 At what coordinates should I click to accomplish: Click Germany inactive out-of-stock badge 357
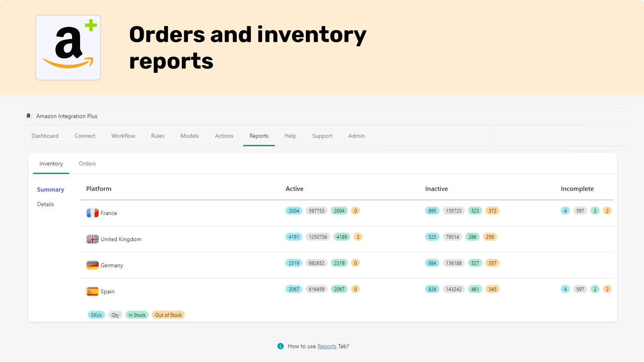point(492,263)
